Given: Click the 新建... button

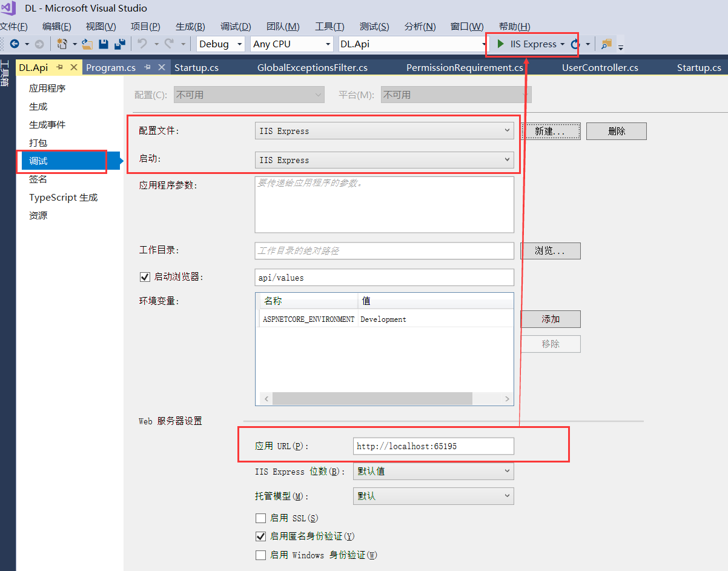Looking at the screenshot, I should [x=551, y=131].
